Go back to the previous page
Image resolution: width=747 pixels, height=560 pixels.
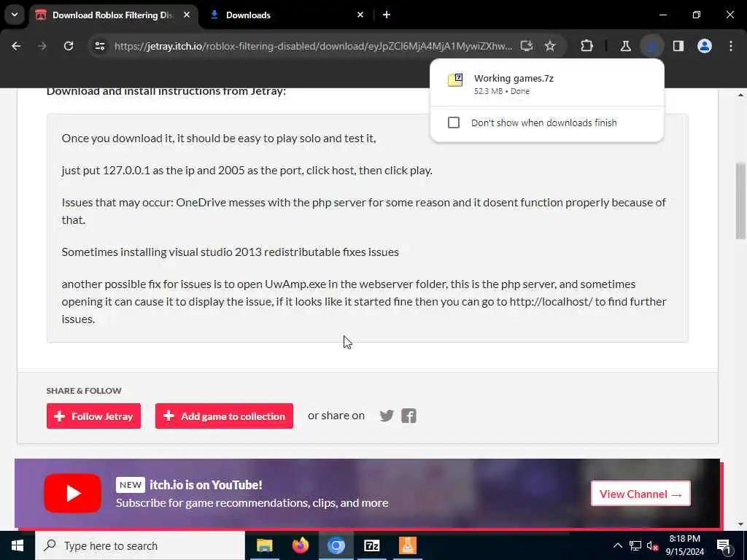16,46
